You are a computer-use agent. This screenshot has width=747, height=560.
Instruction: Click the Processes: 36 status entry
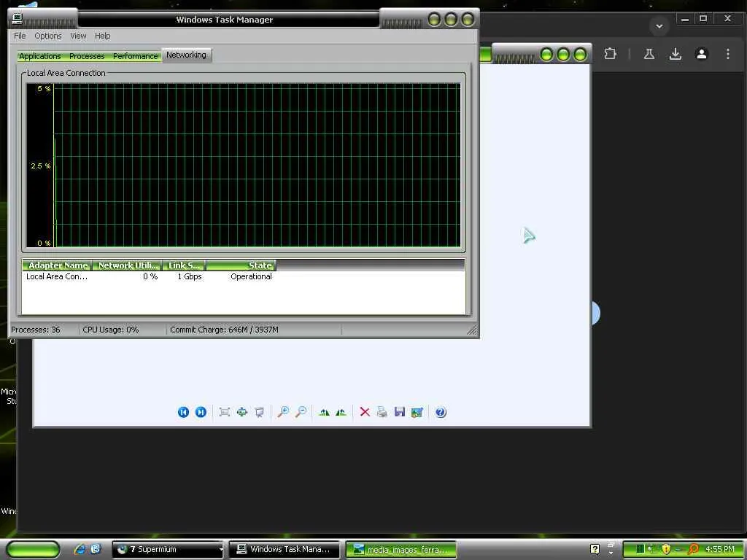[36, 330]
